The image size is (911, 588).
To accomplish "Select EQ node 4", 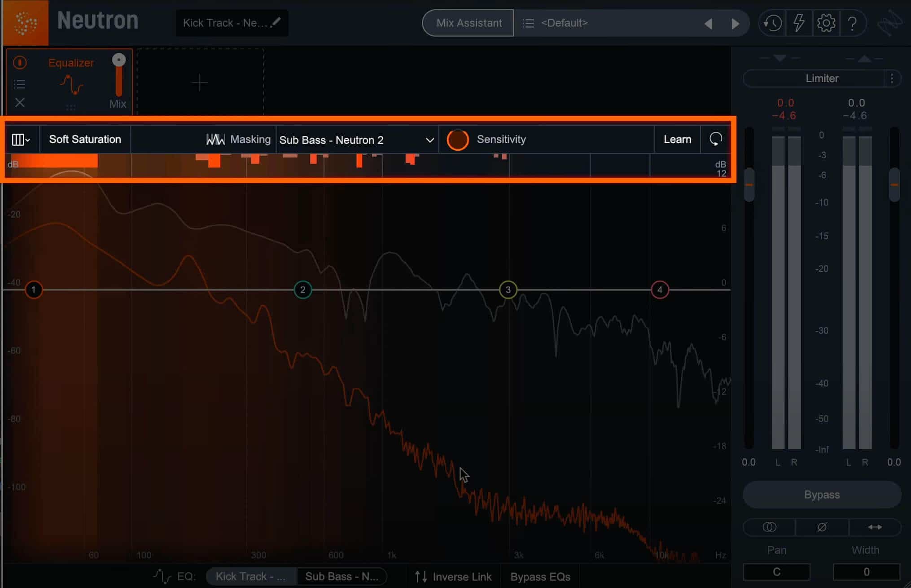I will point(660,290).
